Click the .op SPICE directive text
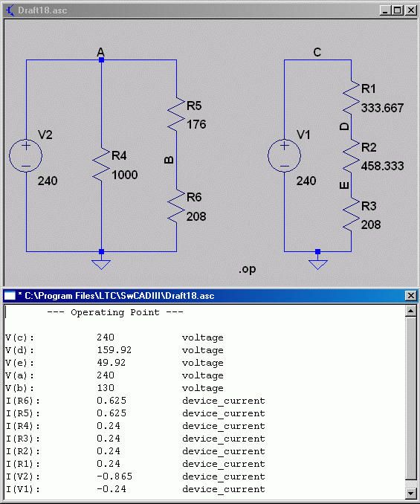The height and width of the screenshot is (504, 420). [247, 269]
